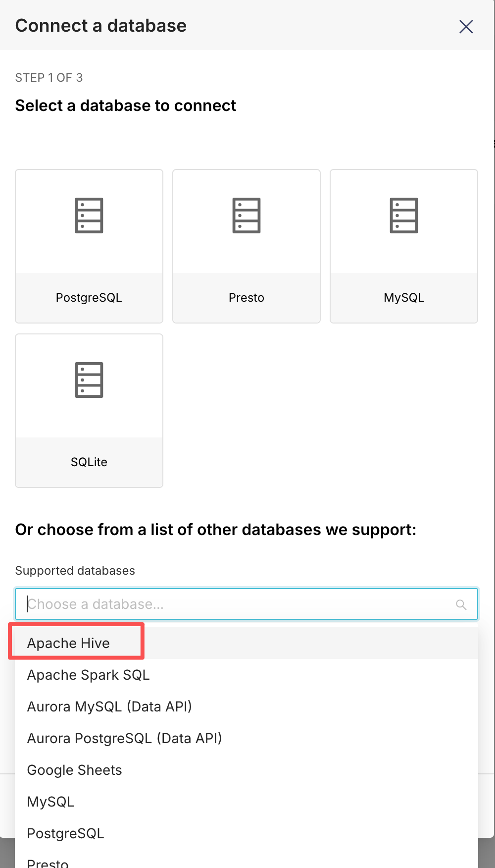Focus the Choose a database search field
495x868 pixels.
tap(238, 604)
